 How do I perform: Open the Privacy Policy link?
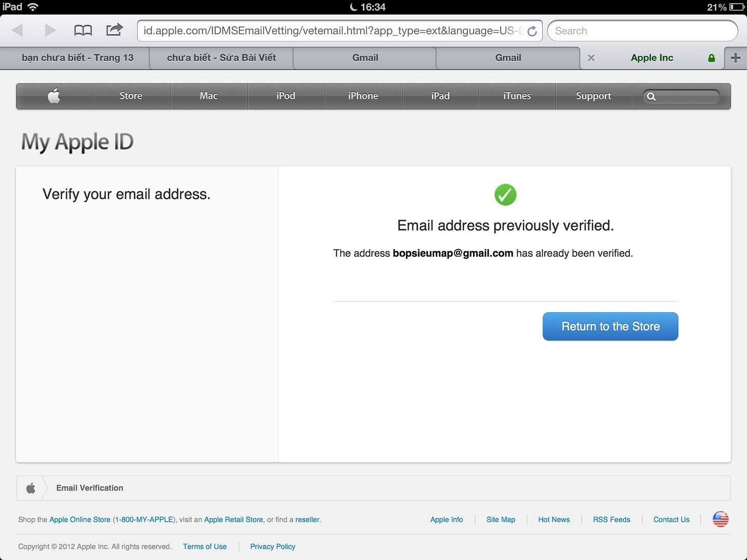(272, 547)
